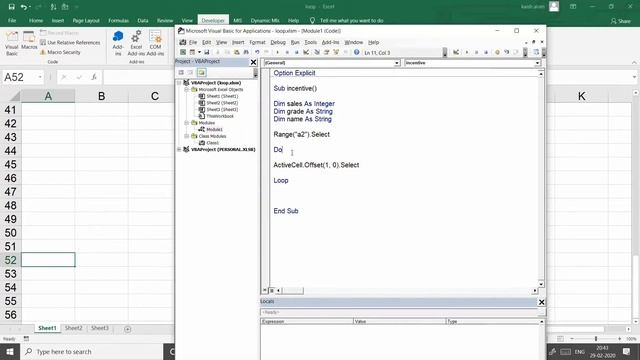Select ThisWorkbook in the project tree
Screen dimensions: 640x360
pos(220,116)
